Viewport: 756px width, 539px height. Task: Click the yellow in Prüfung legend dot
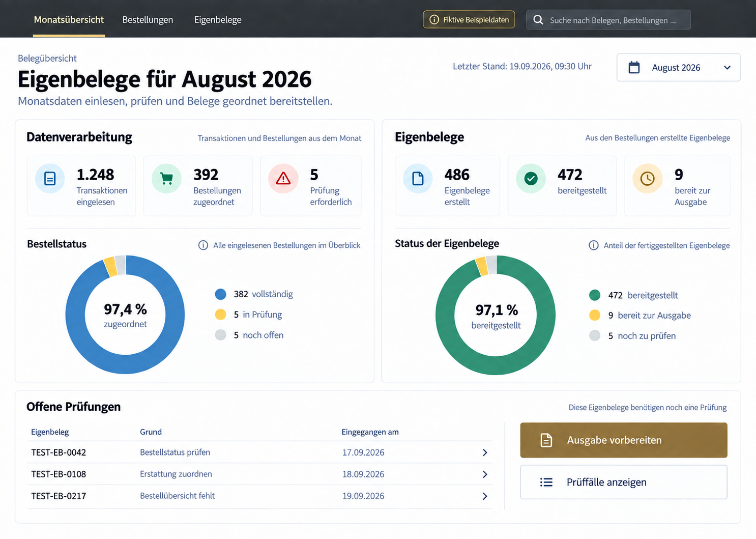(220, 315)
